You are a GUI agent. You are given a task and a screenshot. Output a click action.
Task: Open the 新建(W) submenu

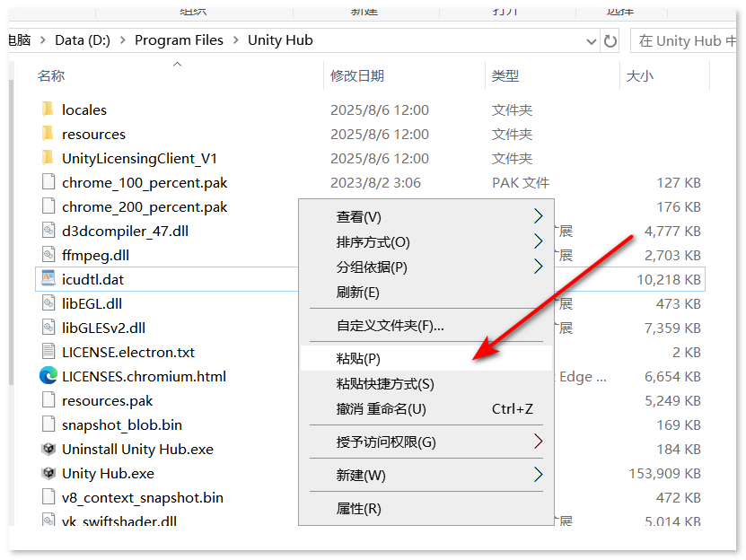(x=426, y=475)
